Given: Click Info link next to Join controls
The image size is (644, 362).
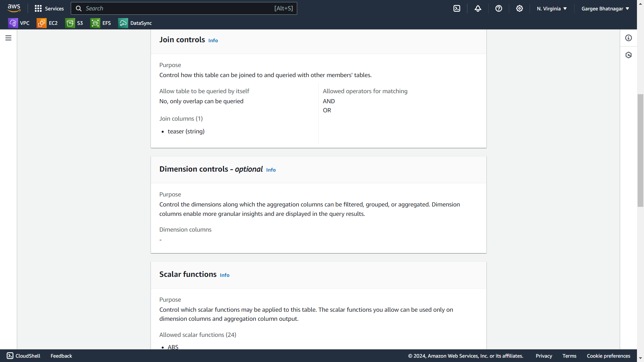Looking at the screenshot, I should click(213, 41).
